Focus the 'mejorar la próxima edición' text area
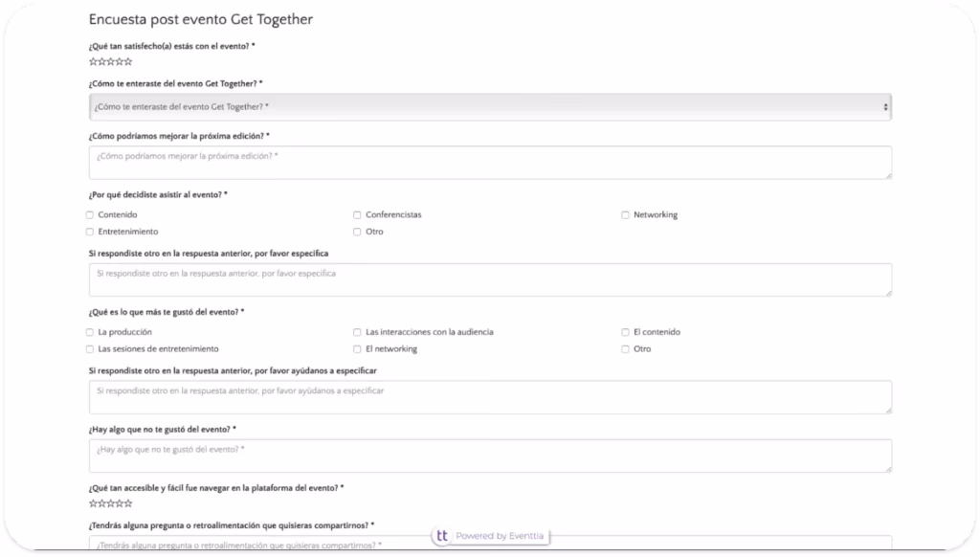 [x=490, y=163]
